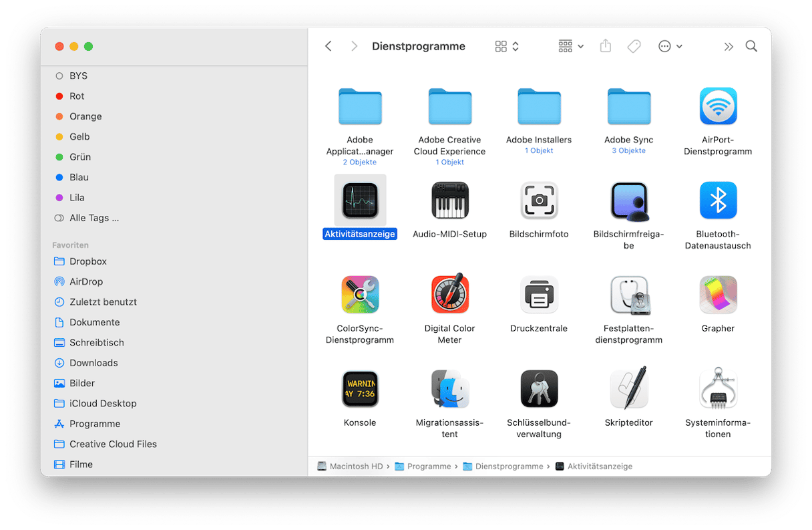Go back with the left chevron
Viewport: 812px width, 530px height.
[329, 46]
